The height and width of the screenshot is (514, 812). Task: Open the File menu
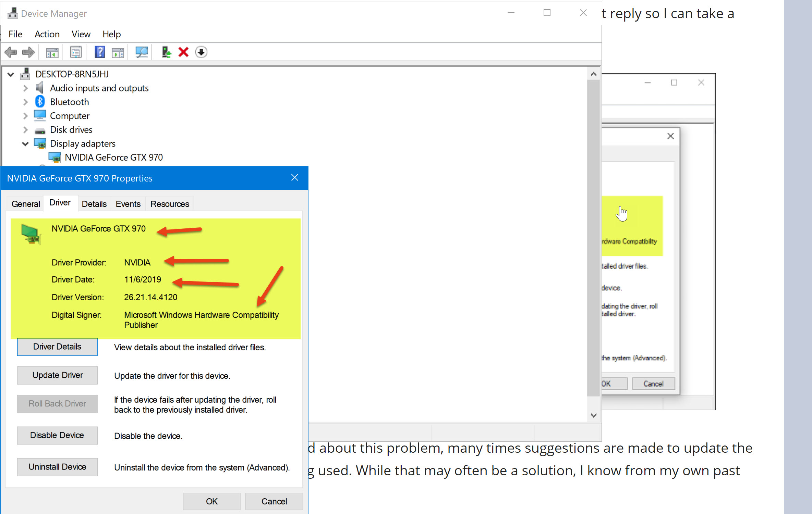click(x=15, y=34)
